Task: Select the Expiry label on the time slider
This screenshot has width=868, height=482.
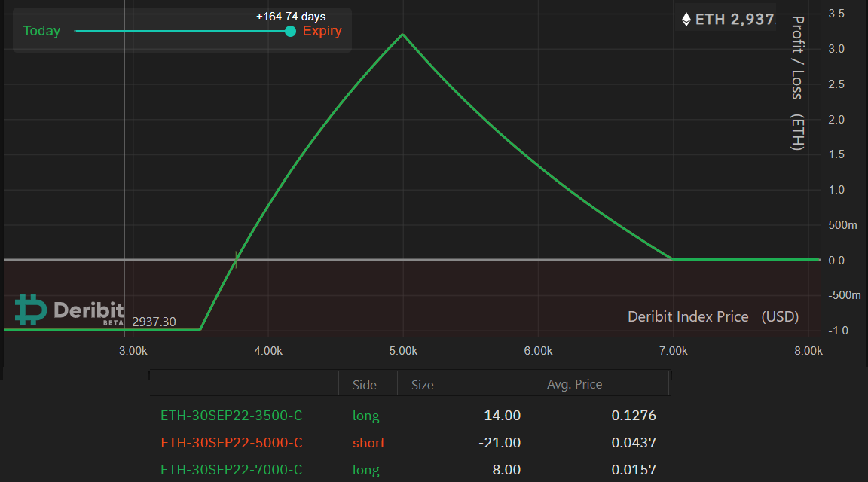Action: click(322, 31)
